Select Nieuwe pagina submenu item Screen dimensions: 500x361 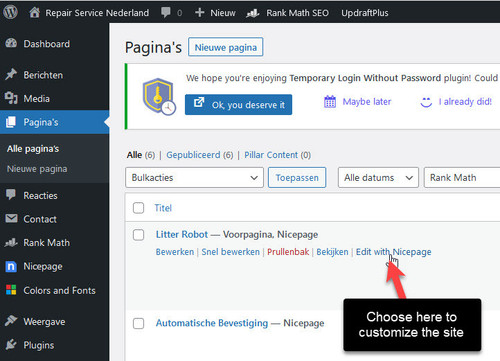tap(37, 169)
